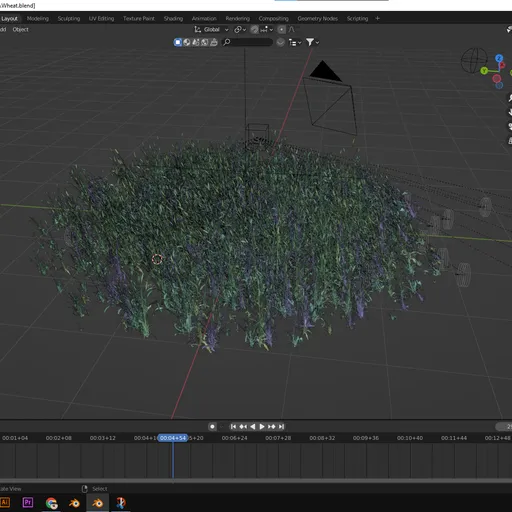The width and height of the screenshot is (512, 512).
Task: Toggle auto keying record button
Action: 212,427
